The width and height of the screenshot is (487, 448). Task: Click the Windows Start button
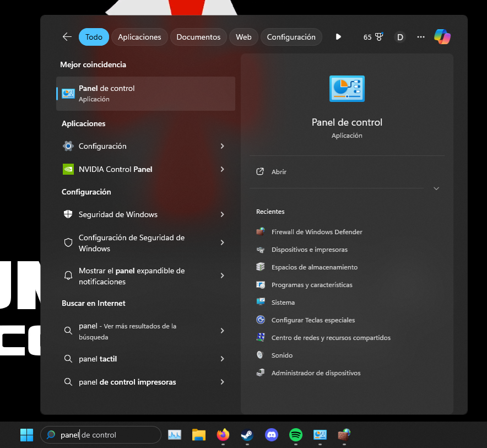click(x=26, y=435)
